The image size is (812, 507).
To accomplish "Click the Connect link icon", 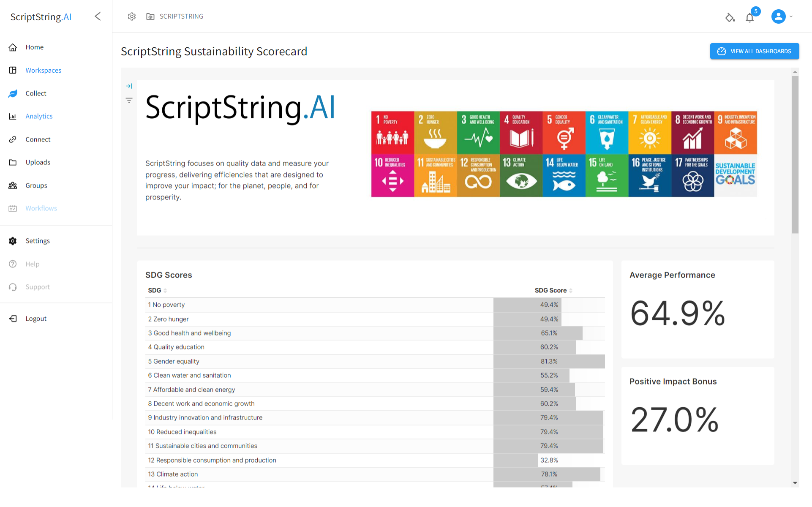I will [x=13, y=139].
